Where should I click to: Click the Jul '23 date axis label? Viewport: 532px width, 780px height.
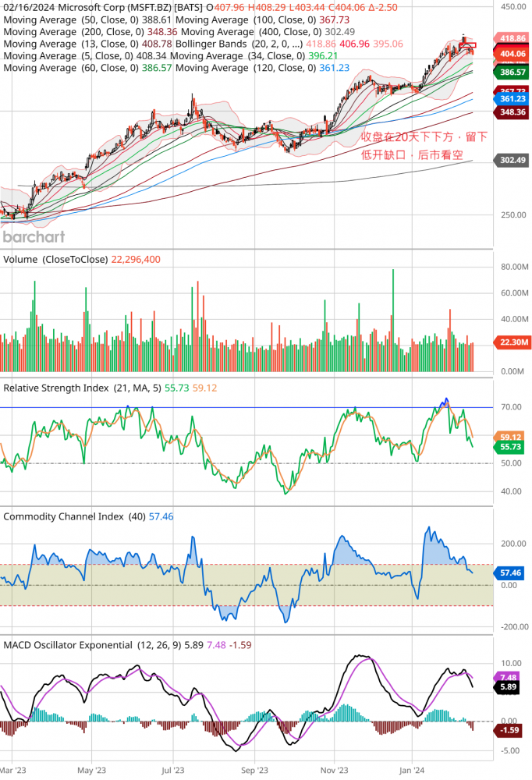(172, 770)
